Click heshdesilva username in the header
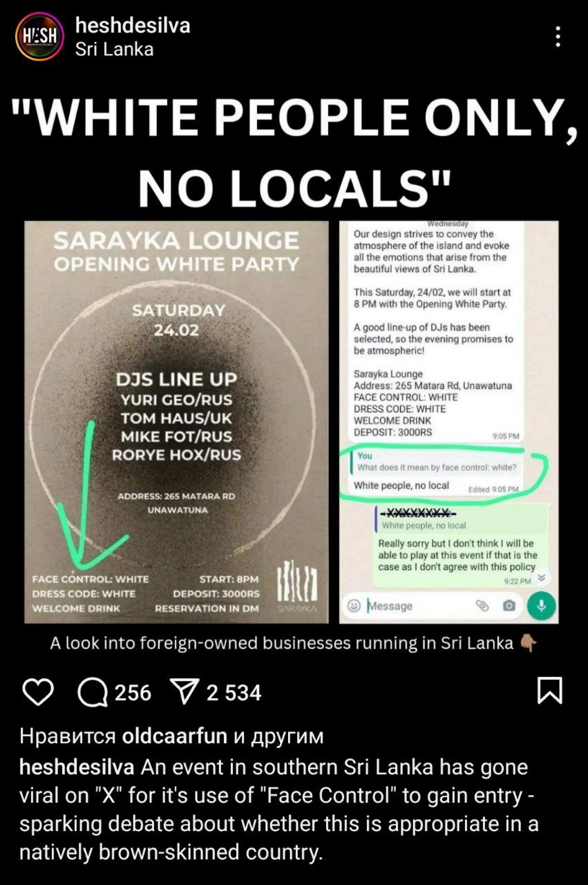The height and width of the screenshot is (885, 588). coord(132,26)
